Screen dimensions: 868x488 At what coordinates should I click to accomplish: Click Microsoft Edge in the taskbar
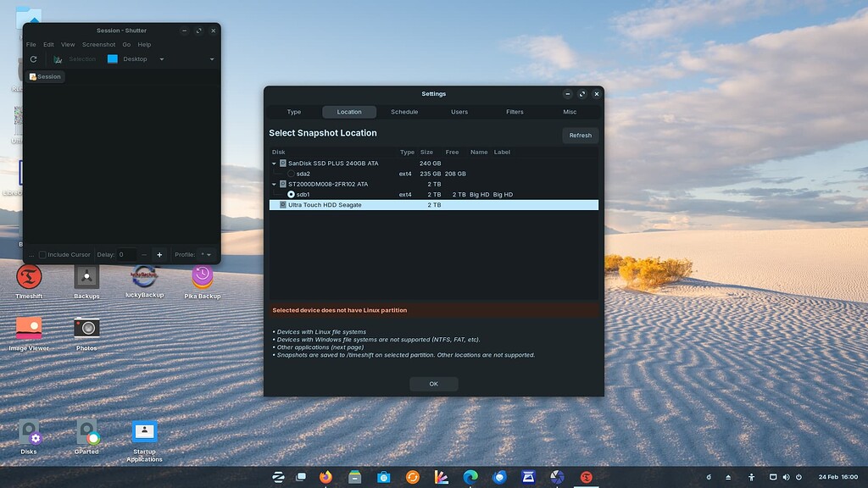click(x=470, y=477)
